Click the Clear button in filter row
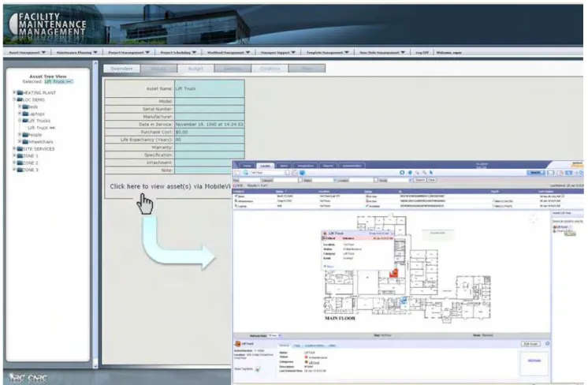Viewport: 588px width, 385px height. coord(432,180)
